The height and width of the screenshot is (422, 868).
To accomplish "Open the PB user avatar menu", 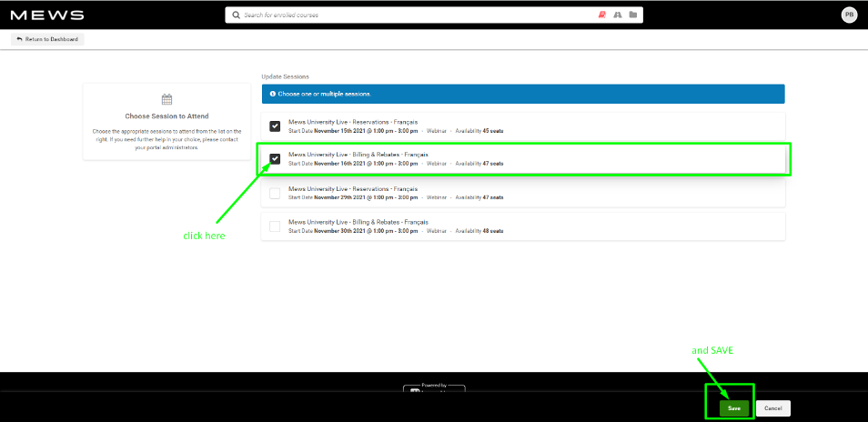I will [849, 15].
